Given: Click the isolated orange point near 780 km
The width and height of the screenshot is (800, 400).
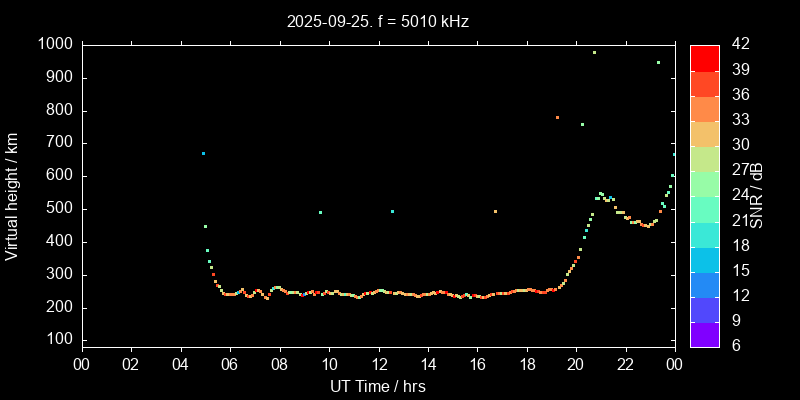Looking at the screenshot, I should [557, 117].
